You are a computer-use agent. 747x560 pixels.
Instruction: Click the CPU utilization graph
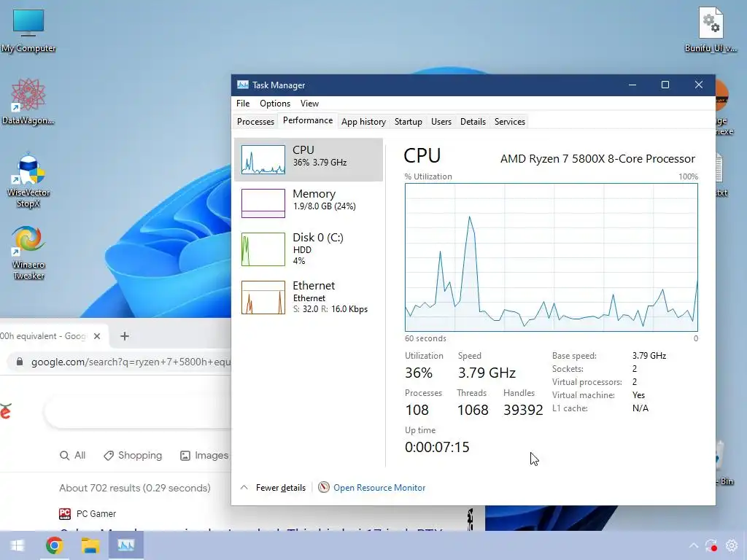click(x=551, y=257)
